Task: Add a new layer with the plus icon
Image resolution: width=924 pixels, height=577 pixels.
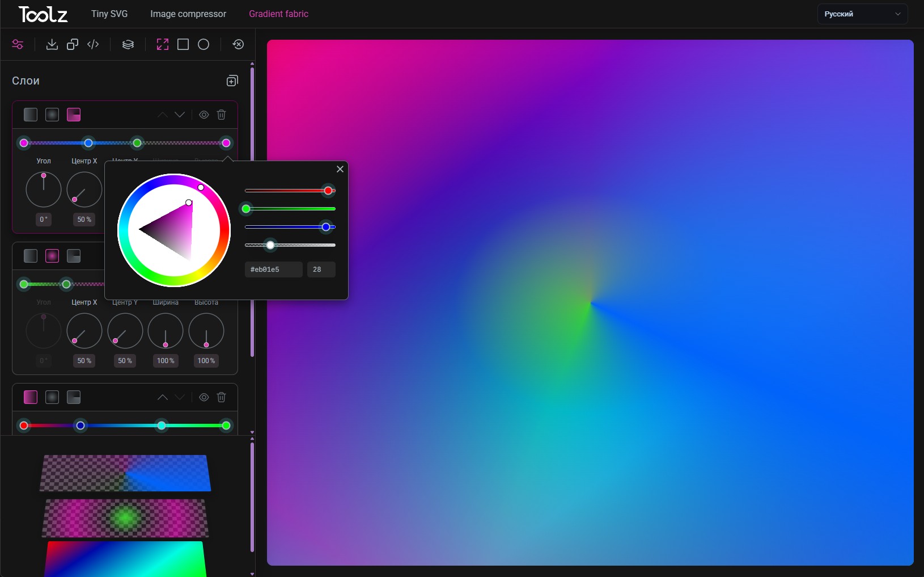Action: tap(232, 81)
